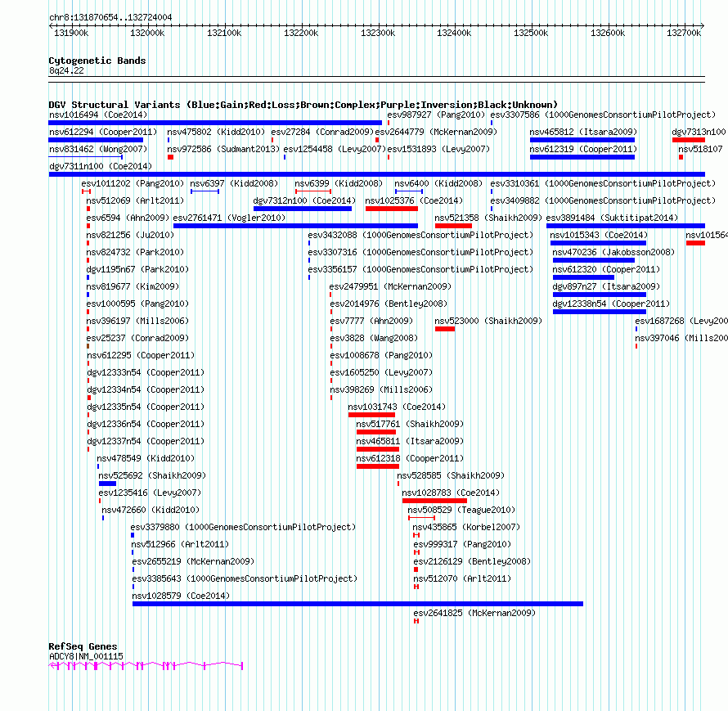728x711 pixels.
Task: Click nsv972586 (Sudmant2013) label
Action: point(223,149)
